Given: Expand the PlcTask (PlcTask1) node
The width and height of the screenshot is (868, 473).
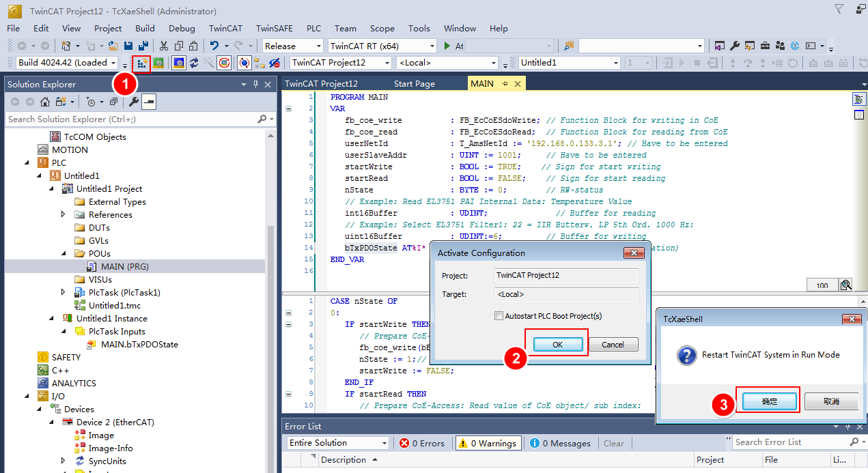Looking at the screenshot, I should pos(64,292).
